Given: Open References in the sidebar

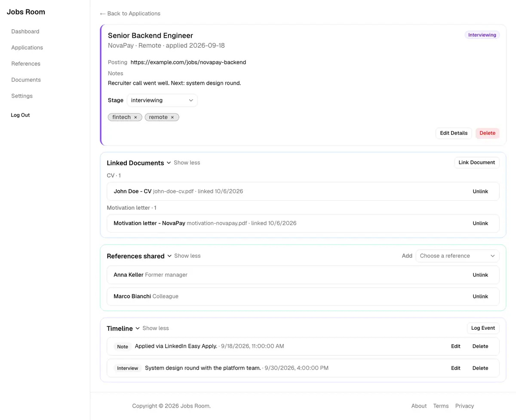Looking at the screenshot, I should [x=26, y=64].
